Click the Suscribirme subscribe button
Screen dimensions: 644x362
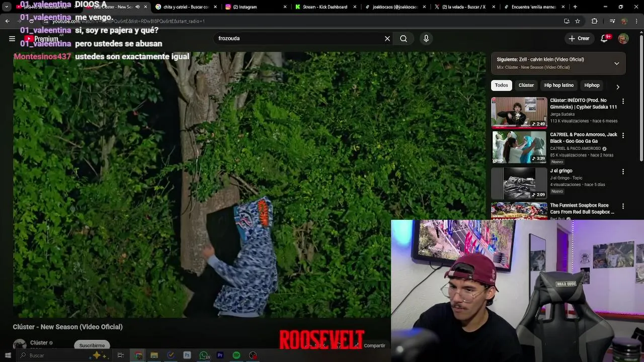(x=92, y=345)
